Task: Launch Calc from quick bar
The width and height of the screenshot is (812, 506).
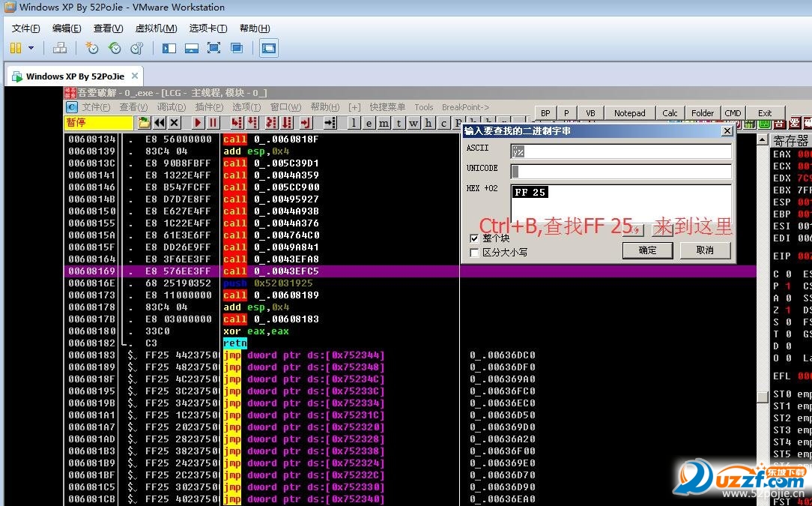Action: click(670, 113)
